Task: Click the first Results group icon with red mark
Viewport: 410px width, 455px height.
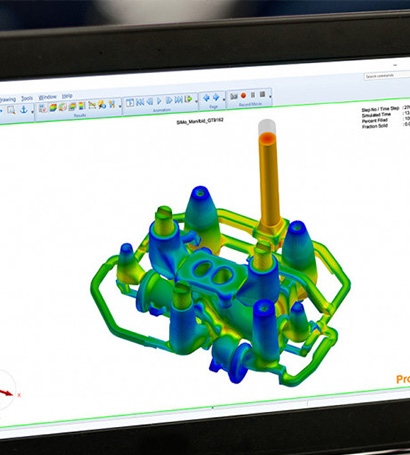Action: pyautogui.click(x=43, y=108)
